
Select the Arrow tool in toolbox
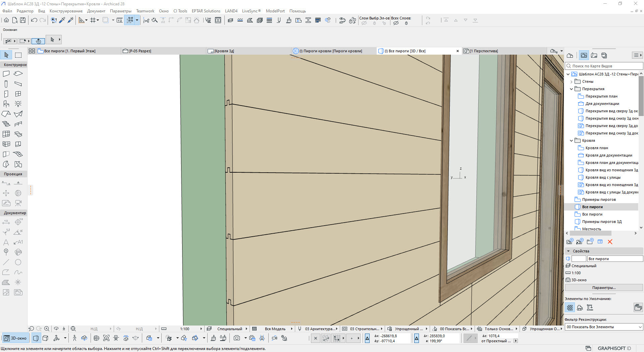pos(6,55)
